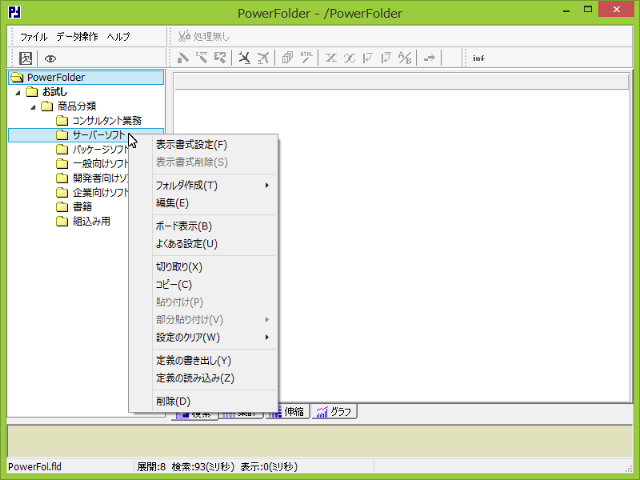Click folder icon beside 書籍
The height and width of the screenshot is (480, 640).
point(62,207)
